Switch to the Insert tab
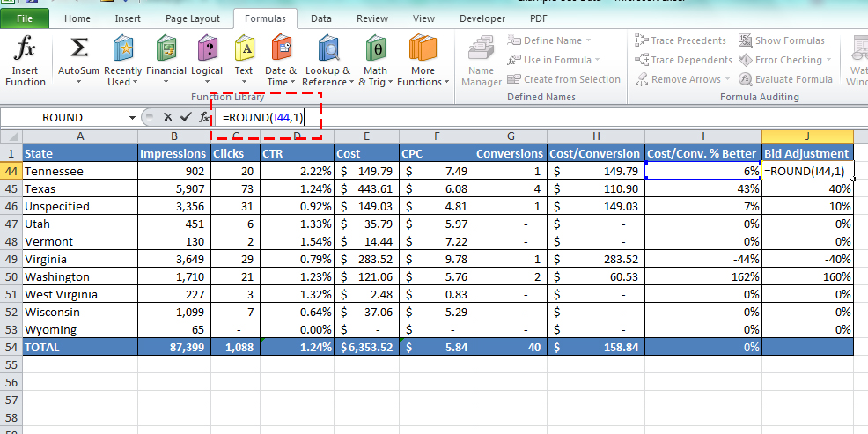Image resolution: width=868 pixels, height=434 pixels. click(x=128, y=18)
